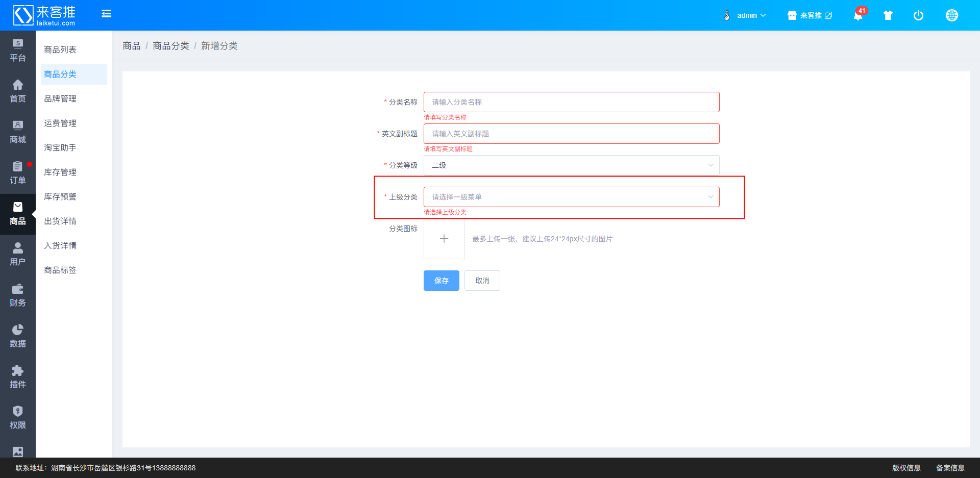Viewport: 980px width, 478px height.
Task: Go to 首页 in sidebar
Action: click(18, 92)
